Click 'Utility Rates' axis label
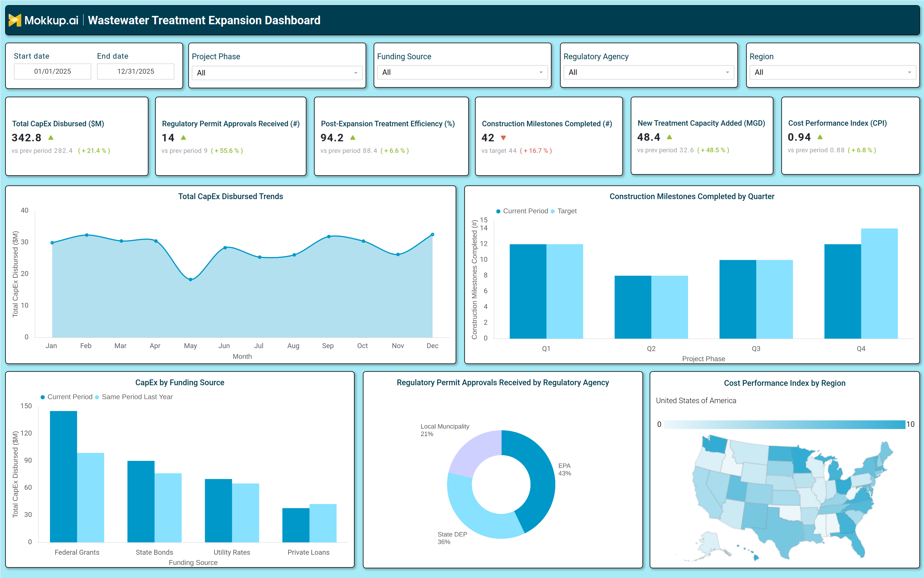924x578 pixels. pyautogui.click(x=232, y=552)
